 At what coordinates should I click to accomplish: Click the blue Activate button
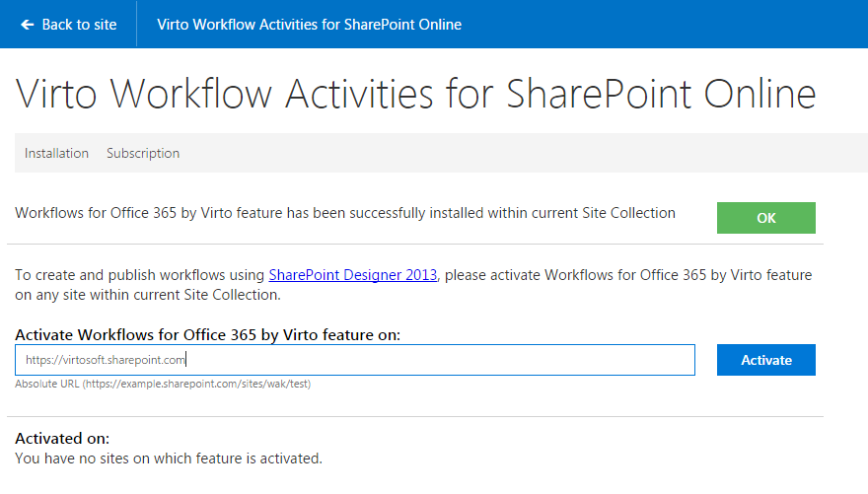pyautogui.click(x=766, y=360)
